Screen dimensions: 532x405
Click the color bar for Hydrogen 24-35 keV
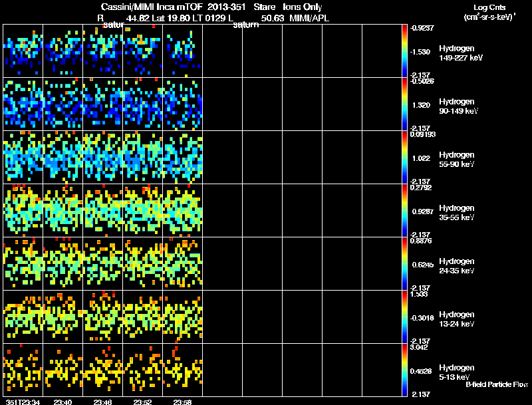[x=404, y=264]
